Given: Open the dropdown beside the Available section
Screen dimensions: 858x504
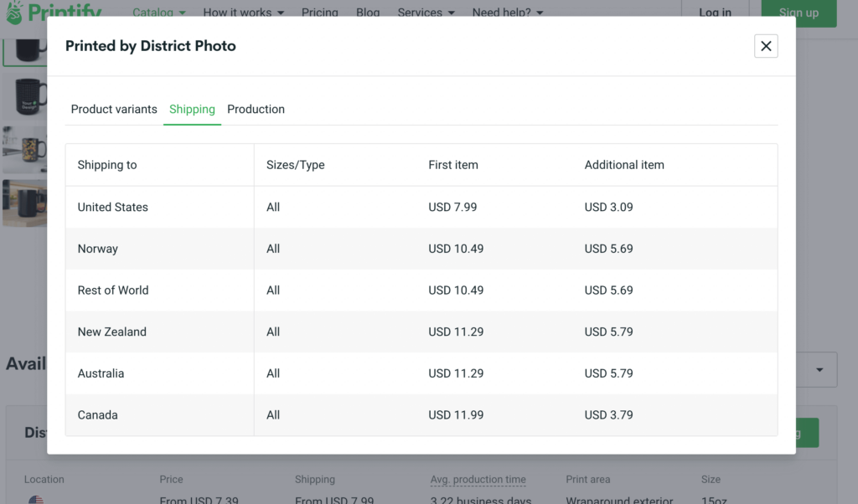Looking at the screenshot, I should 819,369.
